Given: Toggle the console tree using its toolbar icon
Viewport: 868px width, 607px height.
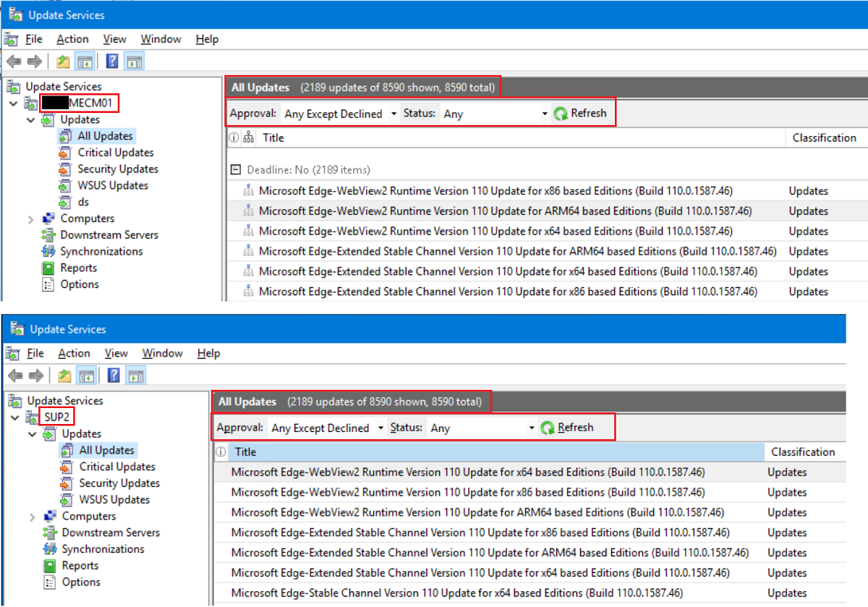Looking at the screenshot, I should point(85,61).
